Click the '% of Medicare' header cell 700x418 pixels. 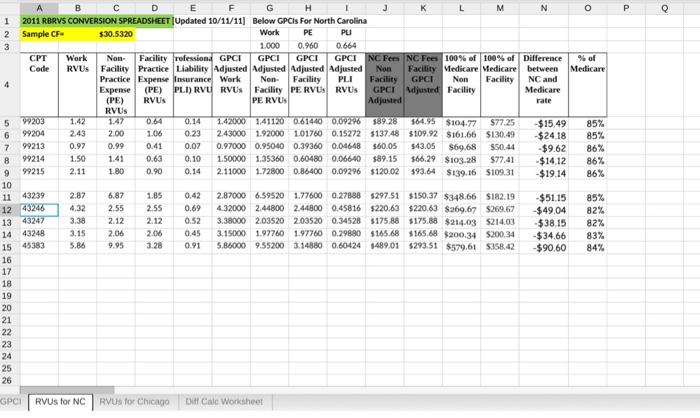coord(588,85)
